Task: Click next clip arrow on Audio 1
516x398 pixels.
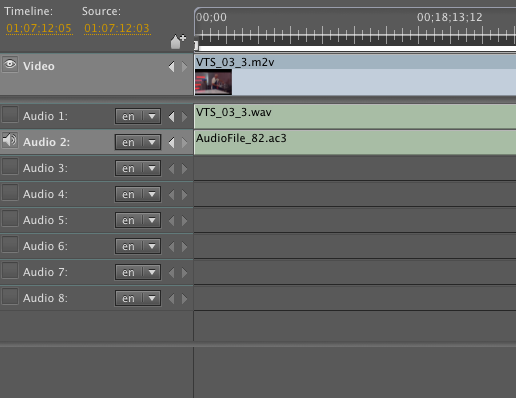Action: (184, 117)
